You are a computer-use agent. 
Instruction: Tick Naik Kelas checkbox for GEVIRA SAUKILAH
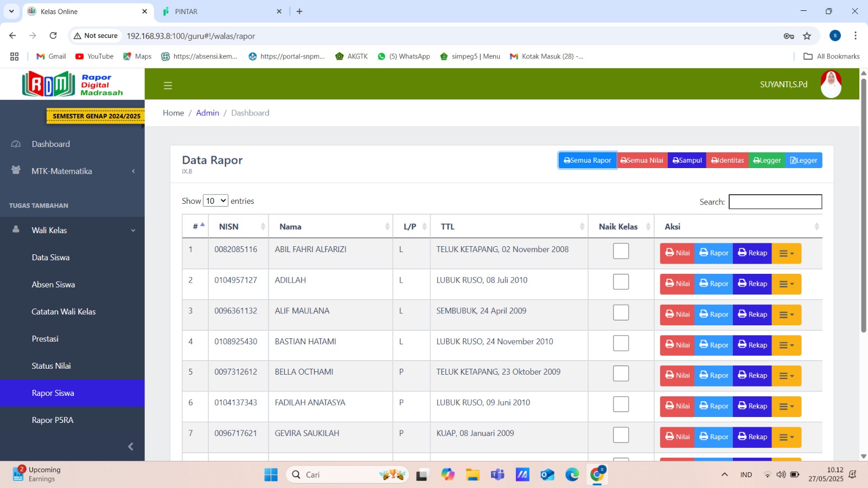pos(621,435)
